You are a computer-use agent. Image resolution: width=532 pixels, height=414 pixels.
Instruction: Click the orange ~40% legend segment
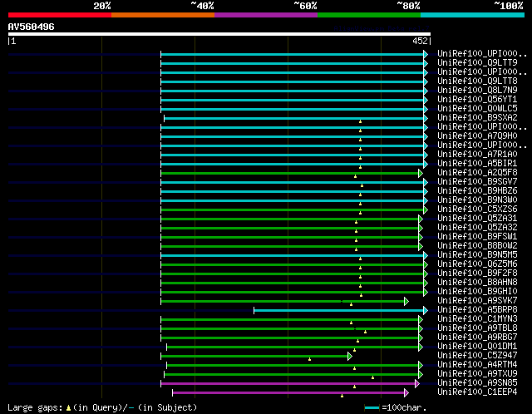click(163, 15)
